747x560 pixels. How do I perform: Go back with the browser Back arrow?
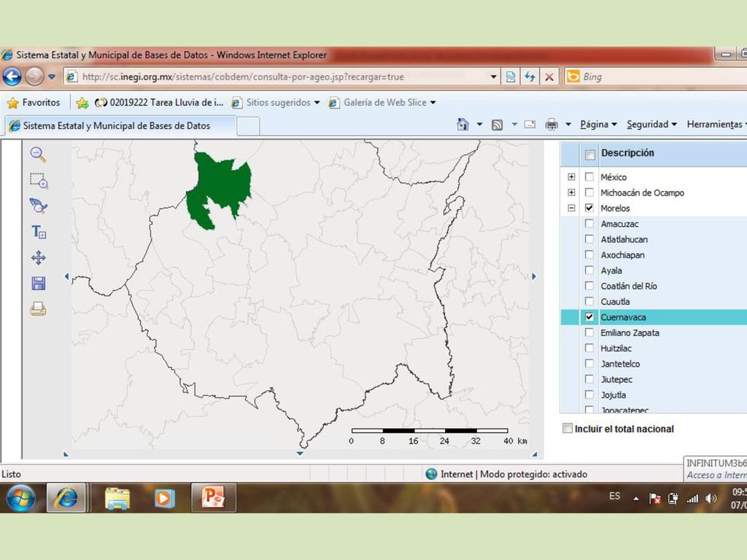(x=12, y=76)
